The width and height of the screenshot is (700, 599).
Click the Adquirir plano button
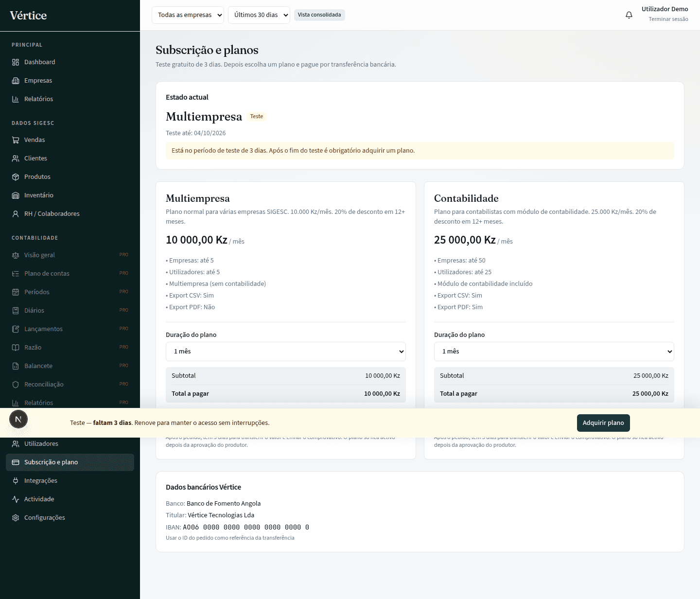pyautogui.click(x=603, y=423)
